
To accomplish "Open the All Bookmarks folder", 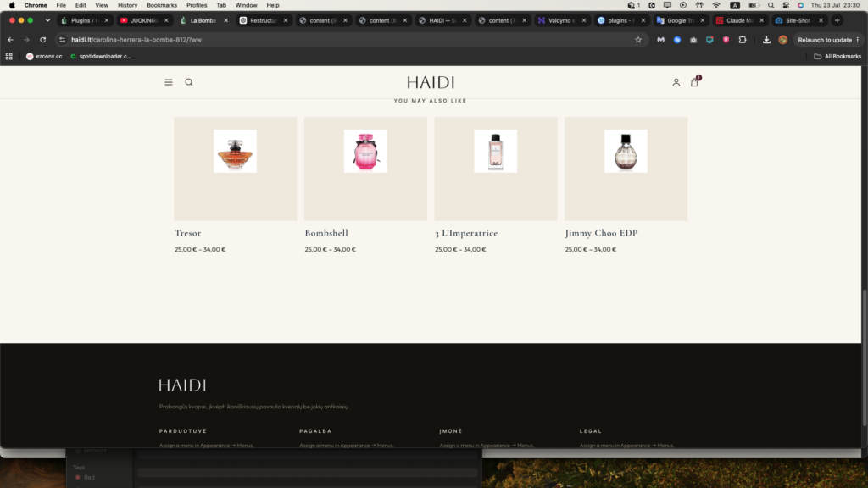I will pyautogui.click(x=837, y=57).
